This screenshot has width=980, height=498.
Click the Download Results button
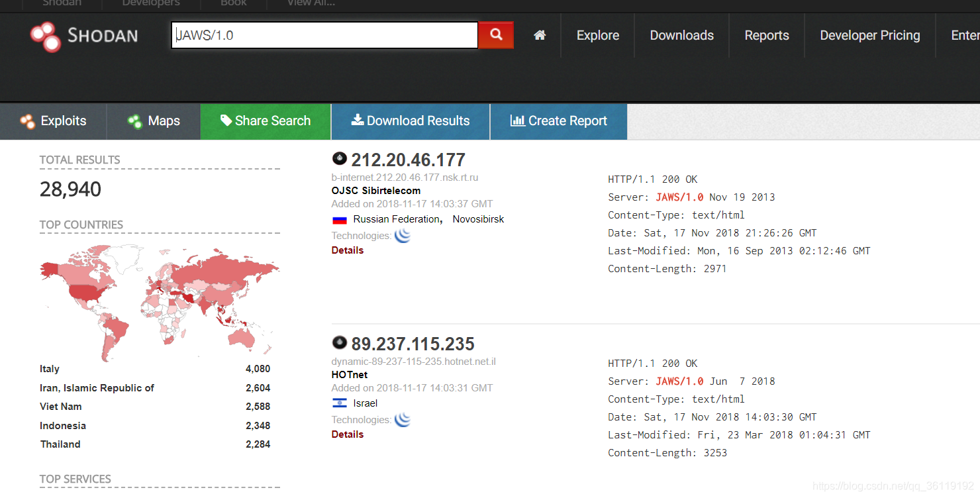[411, 121]
